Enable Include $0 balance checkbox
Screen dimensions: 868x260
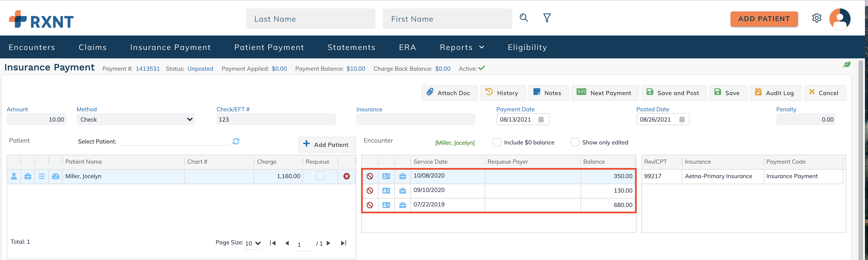497,142
